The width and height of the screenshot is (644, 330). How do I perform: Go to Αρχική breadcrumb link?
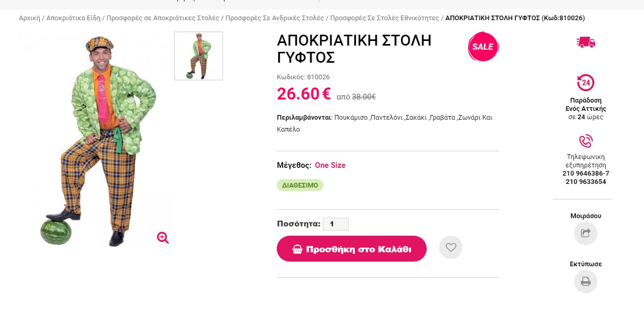pos(29,18)
